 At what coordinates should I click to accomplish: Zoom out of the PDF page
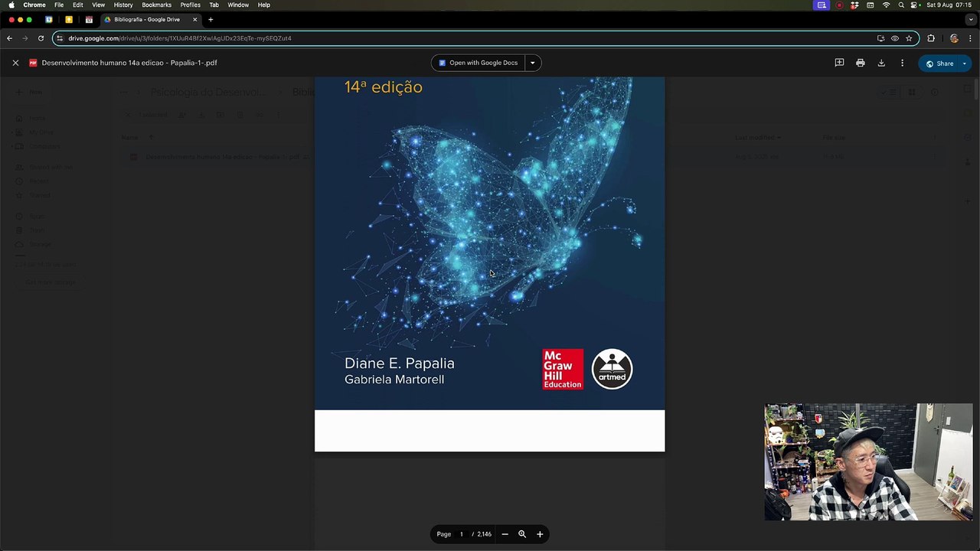(505, 534)
